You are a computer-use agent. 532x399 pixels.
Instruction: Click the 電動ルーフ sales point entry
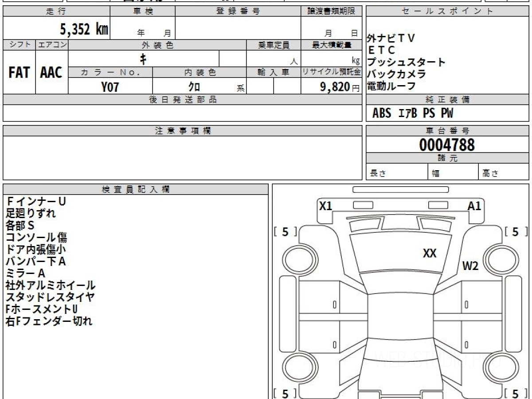391,86
